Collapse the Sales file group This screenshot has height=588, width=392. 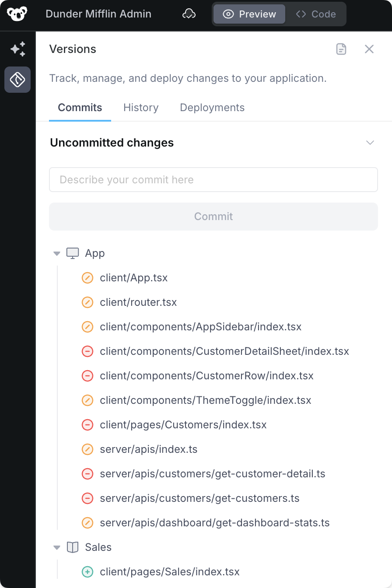click(x=56, y=547)
